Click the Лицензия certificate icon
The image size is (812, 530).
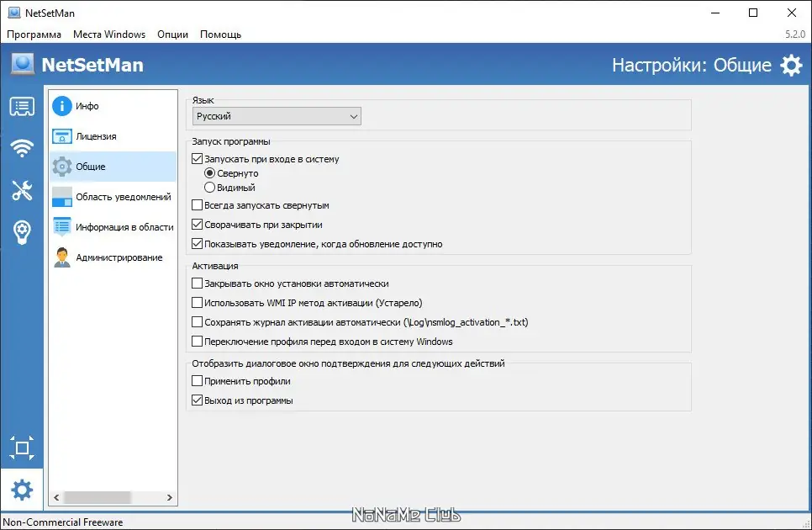62,136
